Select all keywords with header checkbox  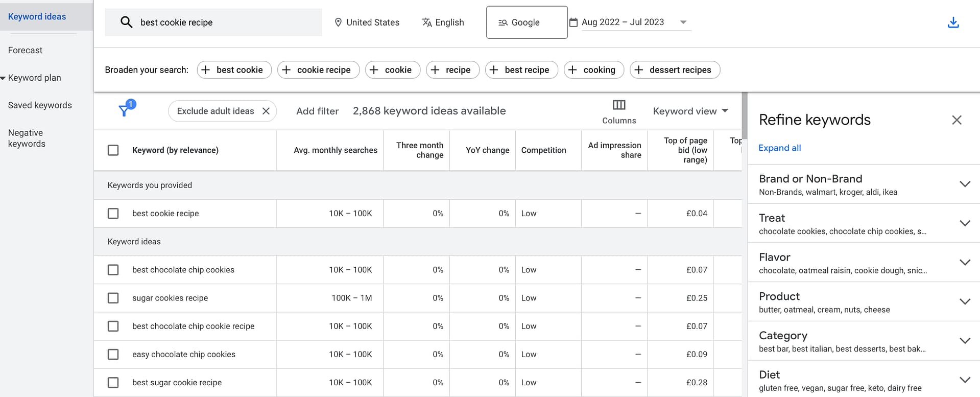click(113, 150)
